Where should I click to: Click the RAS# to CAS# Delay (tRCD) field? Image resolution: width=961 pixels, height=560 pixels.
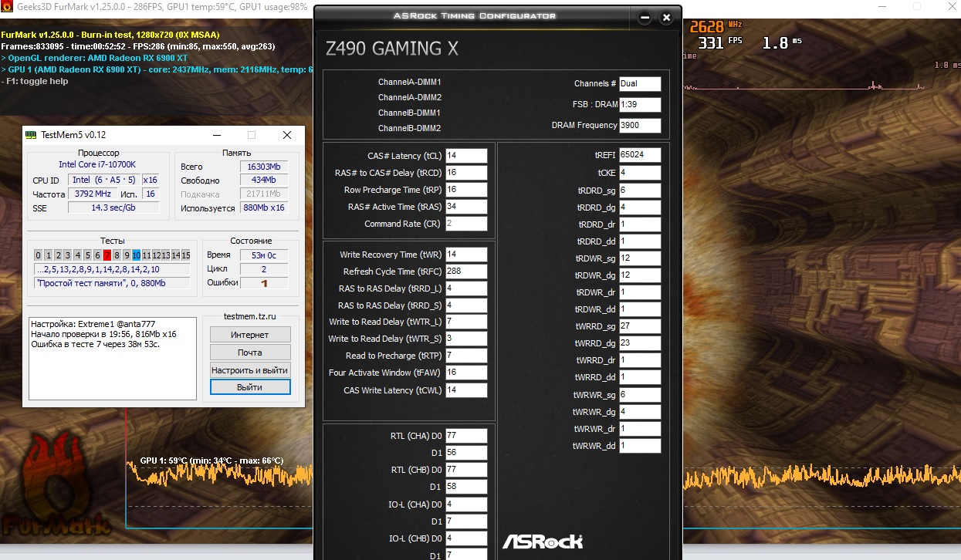(x=466, y=173)
